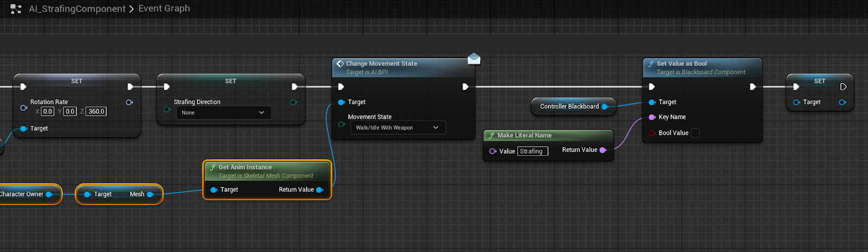Select the Controller Blackboard variable node
868x252 pixels.
pos(573,106)
